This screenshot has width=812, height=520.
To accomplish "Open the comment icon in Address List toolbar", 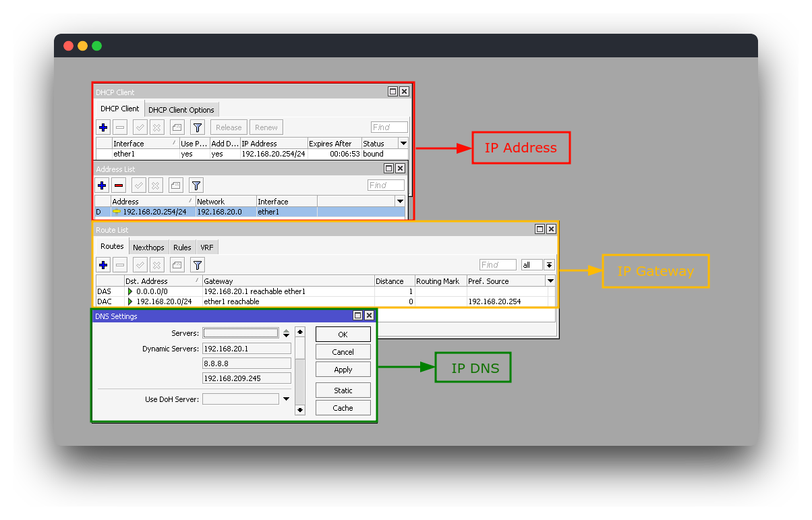I will pos(175,185).
